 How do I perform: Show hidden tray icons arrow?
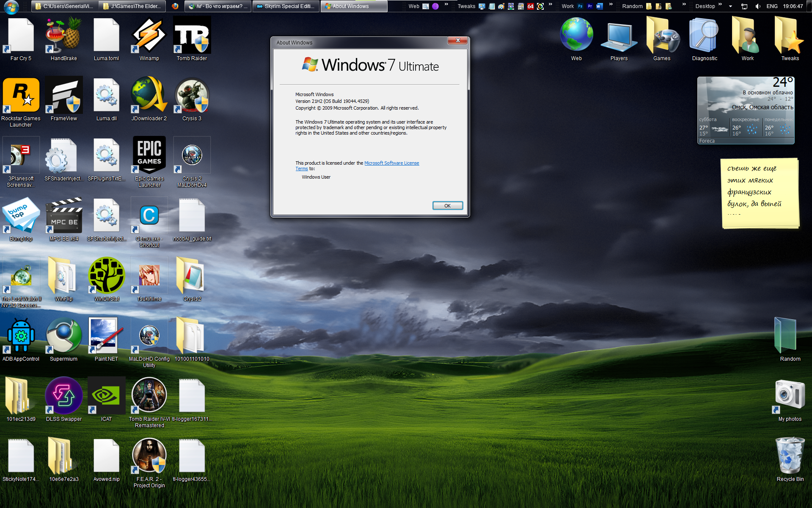[730, 6]
